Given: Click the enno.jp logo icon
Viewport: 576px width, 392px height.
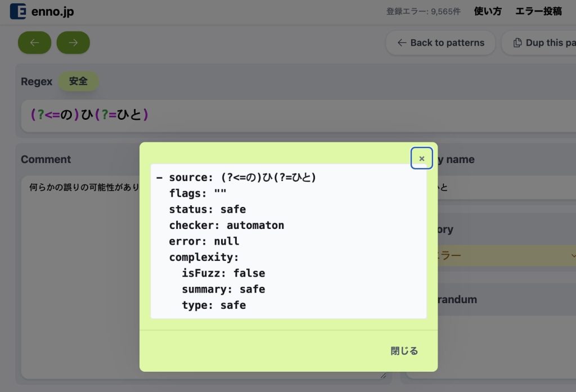Looking at the screenshot, I should pyautogui.click(x=18, y=11).
